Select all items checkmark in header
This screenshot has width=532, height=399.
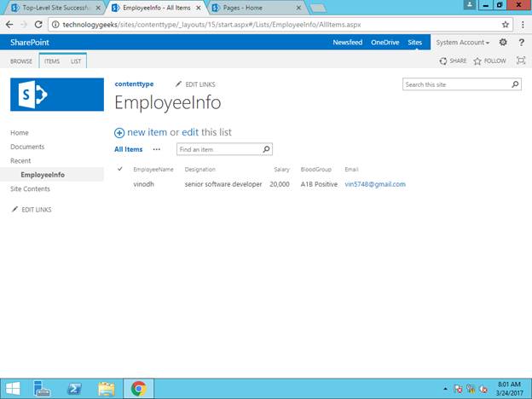[x=119, y=169]
